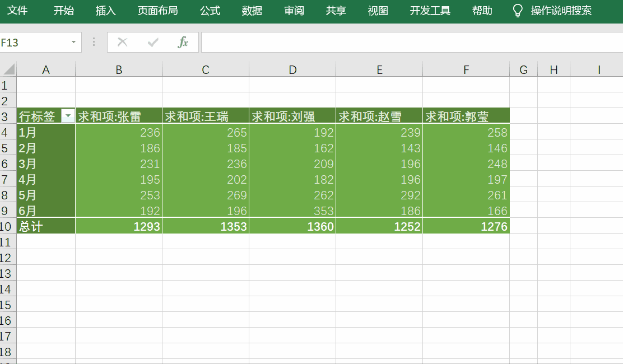Image resolution: width=623 pixels, height=364 pixels.
Task: Open the 帮助 ribbon tab
Action: [x=481, y=10]
